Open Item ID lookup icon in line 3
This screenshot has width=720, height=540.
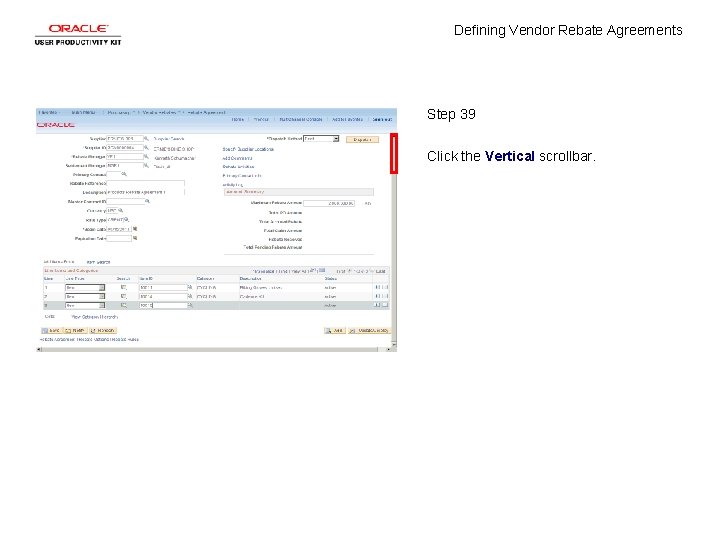click(190, 305)
